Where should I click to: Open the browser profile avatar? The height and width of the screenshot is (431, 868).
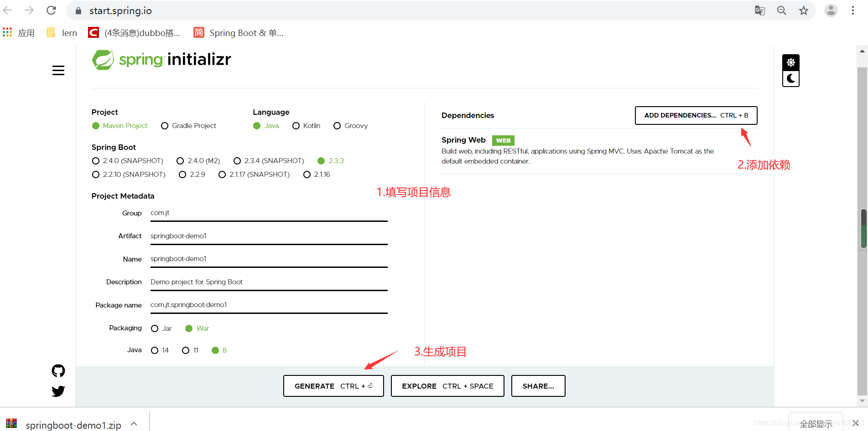[x=831, y=10]
